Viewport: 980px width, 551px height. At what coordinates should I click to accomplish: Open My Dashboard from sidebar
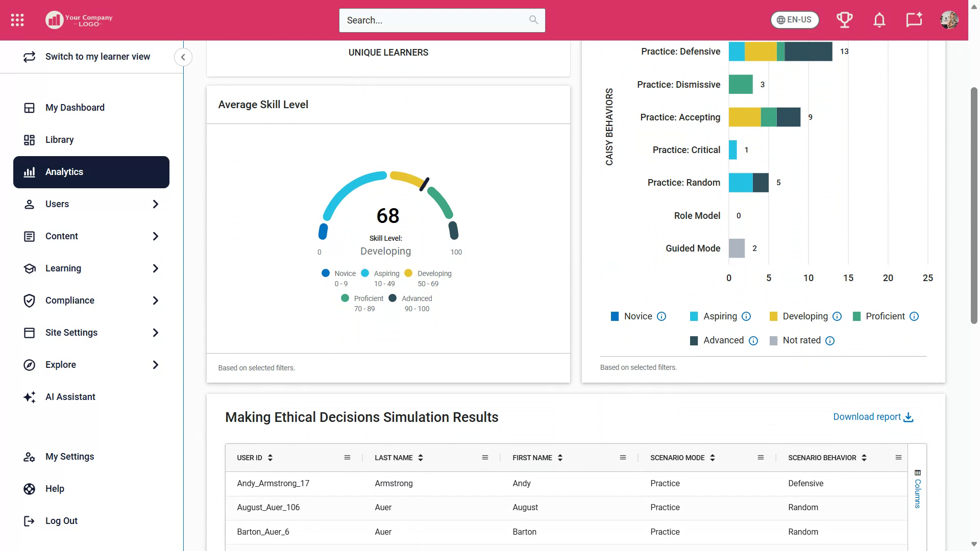(75, 108)
